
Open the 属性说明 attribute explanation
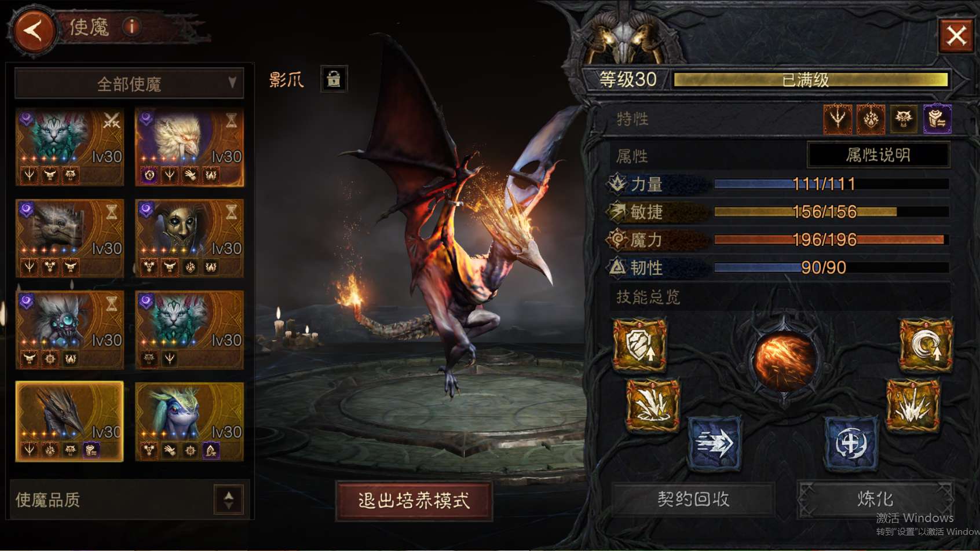click(878, 155)
